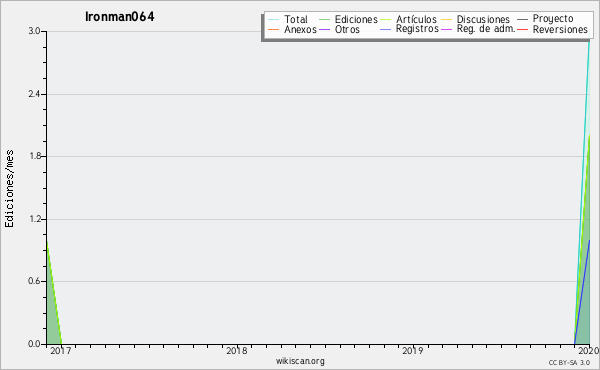This screenshot has height=370, width=600.
Task: Click the chart title Ironman064
Action: click(120, 17)
